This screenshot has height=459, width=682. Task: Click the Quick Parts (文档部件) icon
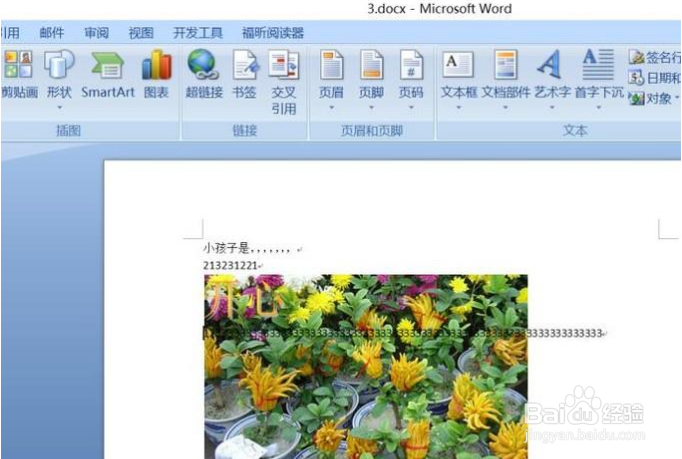pyautogui.click(x=506, y=65)
